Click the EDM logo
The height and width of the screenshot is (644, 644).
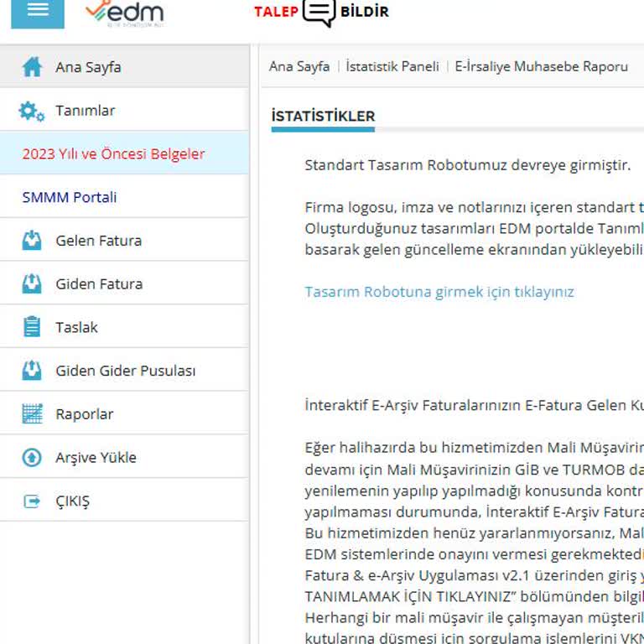(x=124, y=13)
